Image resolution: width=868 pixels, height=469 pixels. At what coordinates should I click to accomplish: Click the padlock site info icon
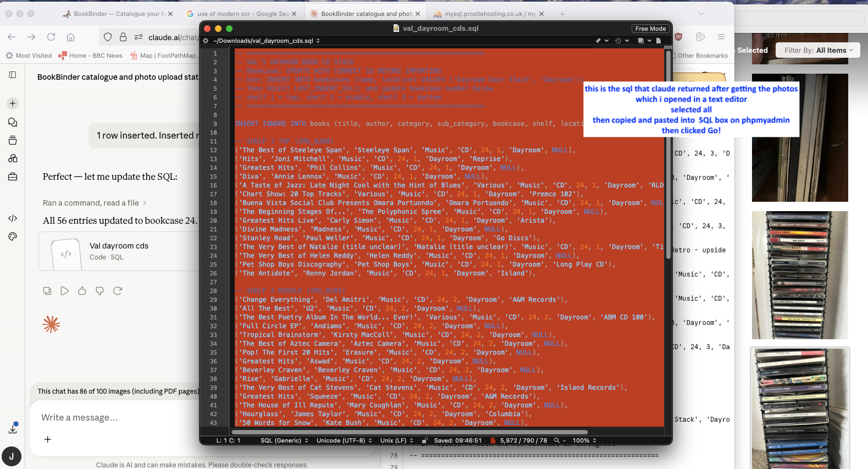tap(123, 37)
